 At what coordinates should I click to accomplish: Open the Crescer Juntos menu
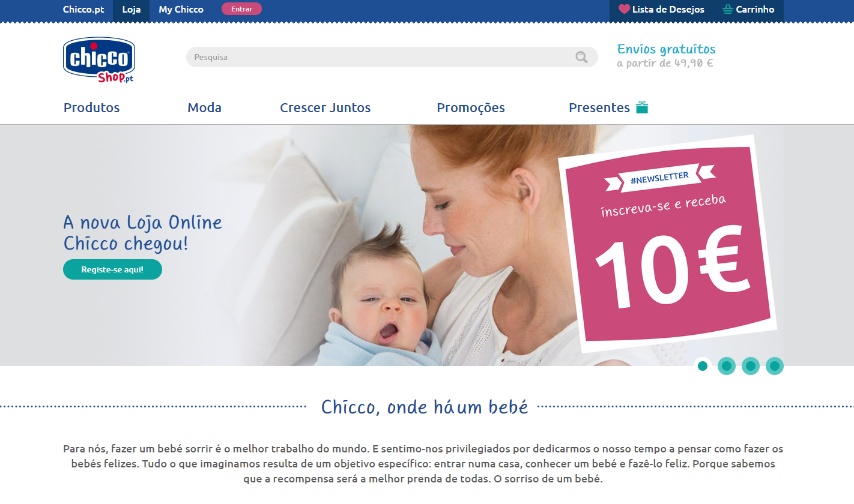coord(326,108)
